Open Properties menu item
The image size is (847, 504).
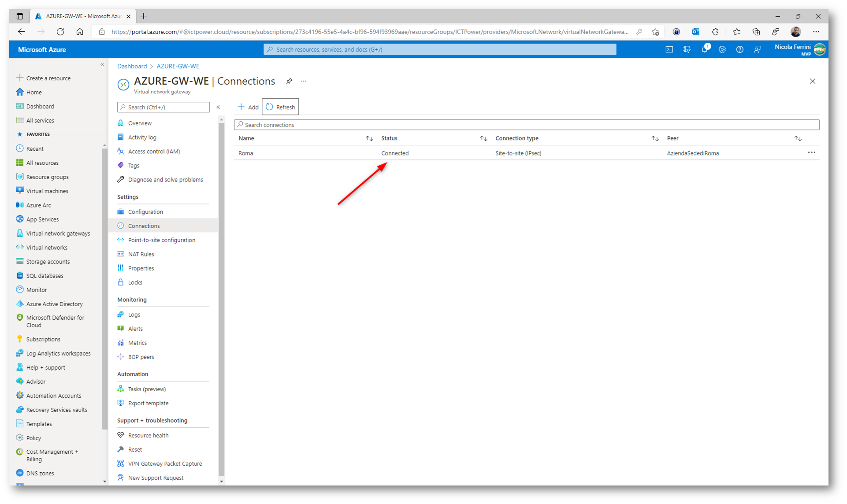[141, 268]
